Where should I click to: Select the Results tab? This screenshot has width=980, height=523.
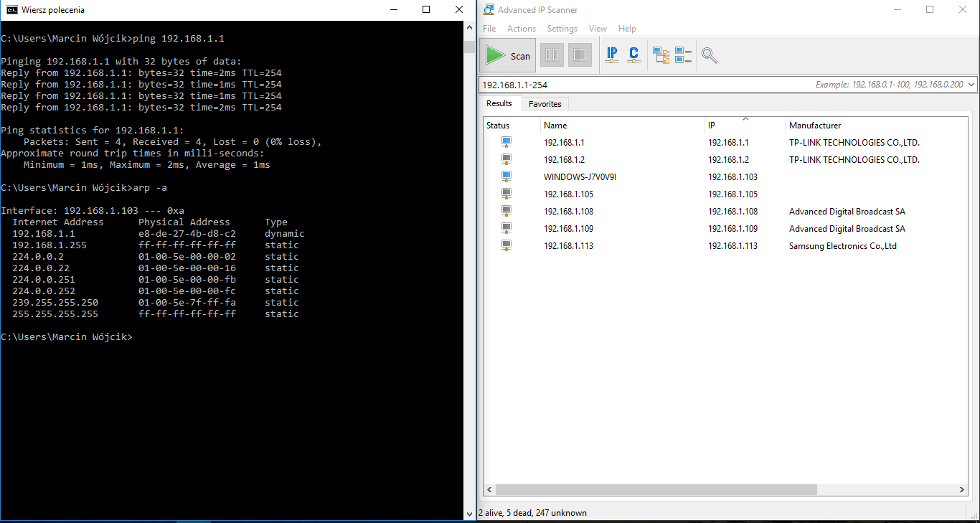click(499, 103)
